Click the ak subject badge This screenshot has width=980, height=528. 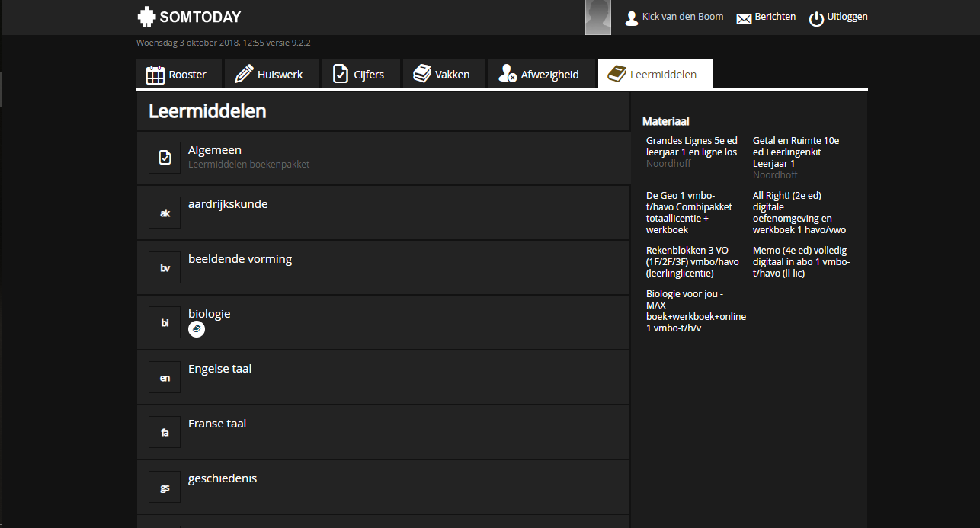click(x=165, y=213)
